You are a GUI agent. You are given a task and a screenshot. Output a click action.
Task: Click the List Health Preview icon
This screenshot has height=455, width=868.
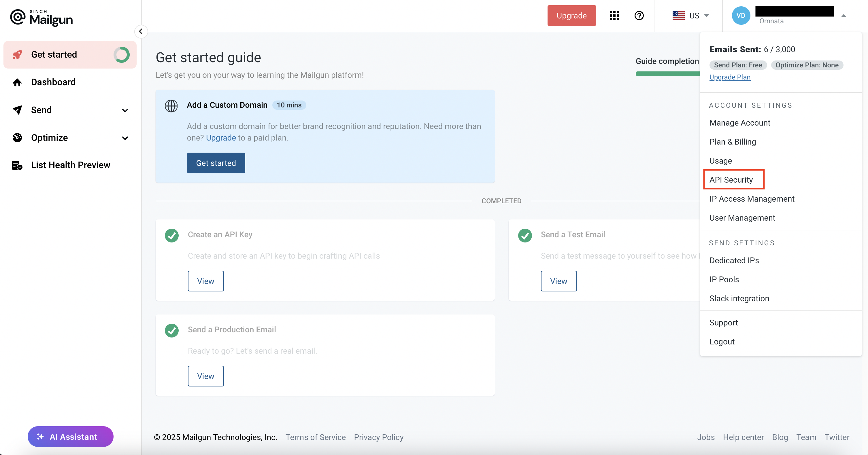pos(17,165)
